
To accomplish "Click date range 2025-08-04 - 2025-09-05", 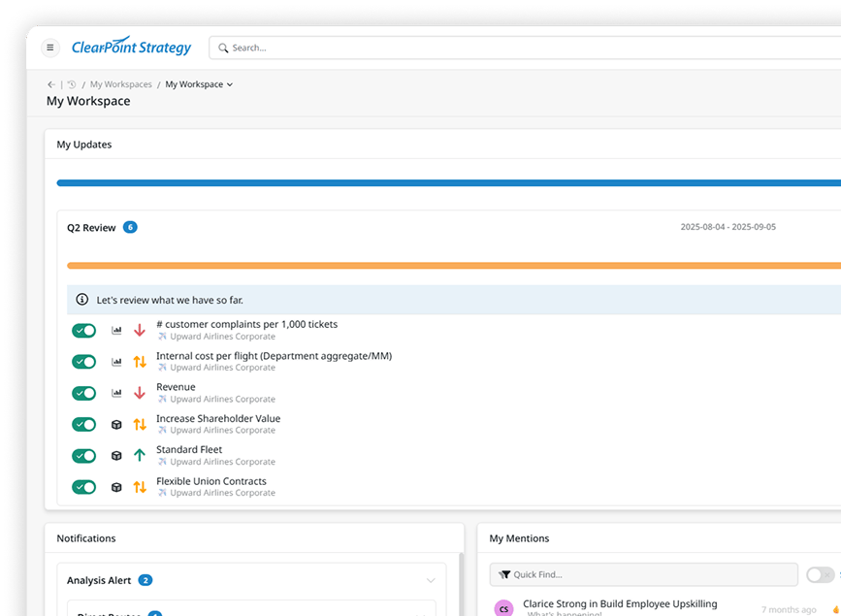I will tap(728, 227).
